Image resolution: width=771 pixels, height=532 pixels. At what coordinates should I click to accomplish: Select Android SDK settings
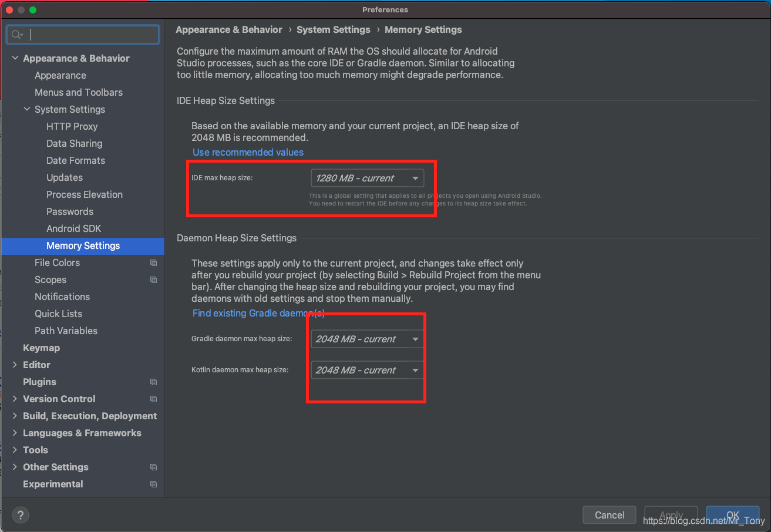[74, 228]
